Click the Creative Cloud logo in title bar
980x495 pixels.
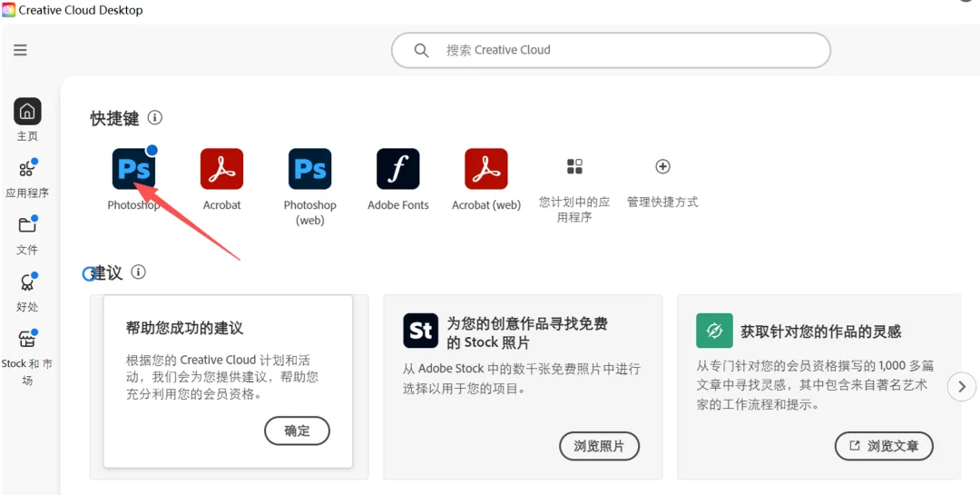click(x=9, y=10)
